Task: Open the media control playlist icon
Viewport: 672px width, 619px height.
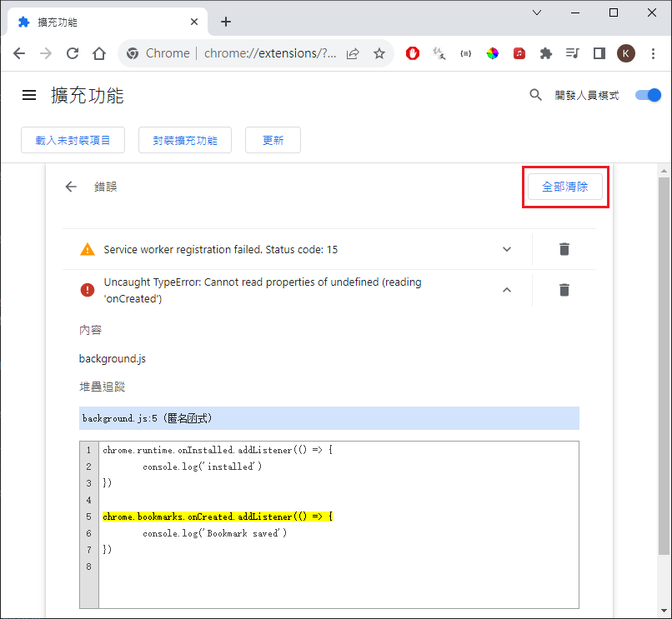Action: tap(572, 53)
